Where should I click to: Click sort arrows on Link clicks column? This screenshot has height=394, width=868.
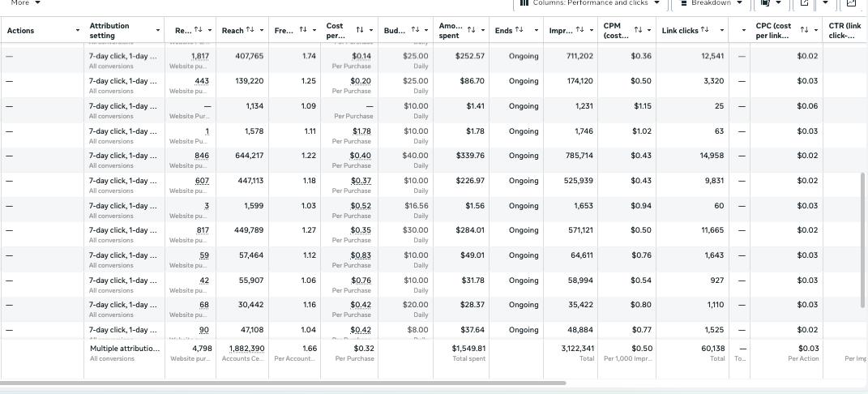tap(704, 31)
